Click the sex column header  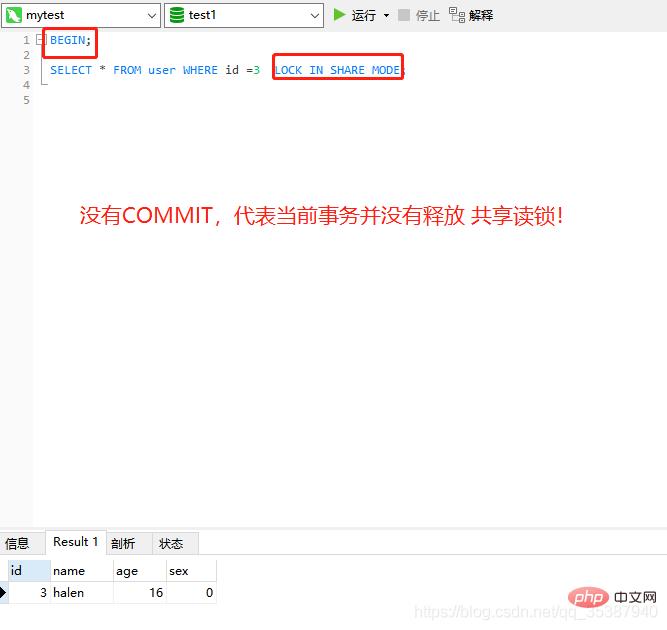[x=191, y=571]
